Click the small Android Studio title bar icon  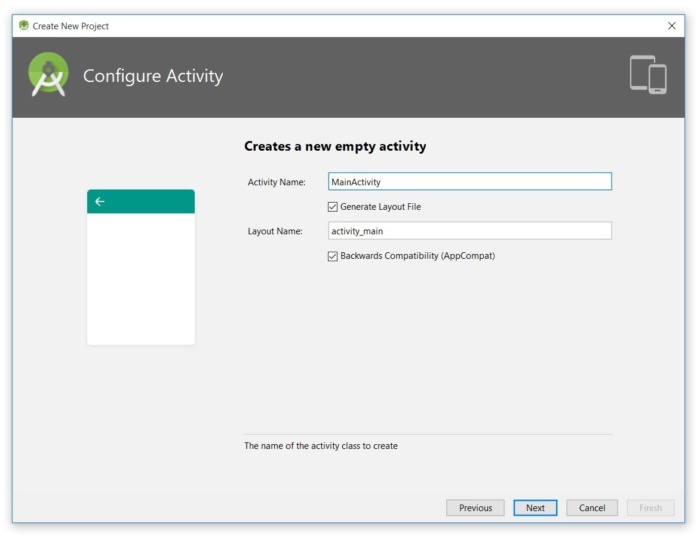24,25
